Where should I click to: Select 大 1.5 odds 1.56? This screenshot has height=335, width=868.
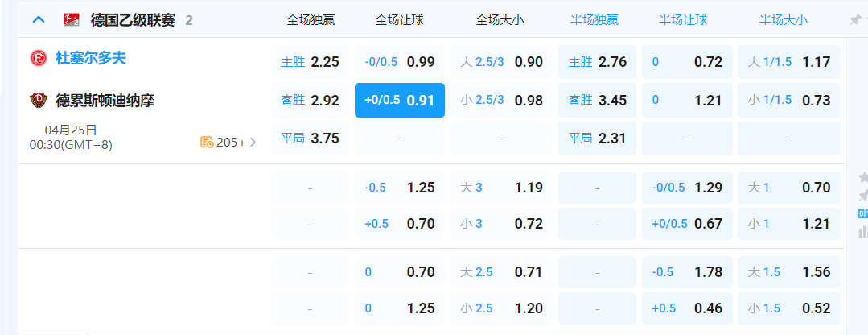coord(789,272)
